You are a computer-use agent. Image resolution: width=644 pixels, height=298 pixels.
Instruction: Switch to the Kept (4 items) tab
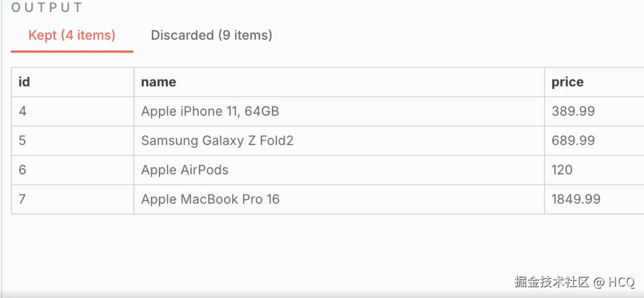[x=72, y=36]
